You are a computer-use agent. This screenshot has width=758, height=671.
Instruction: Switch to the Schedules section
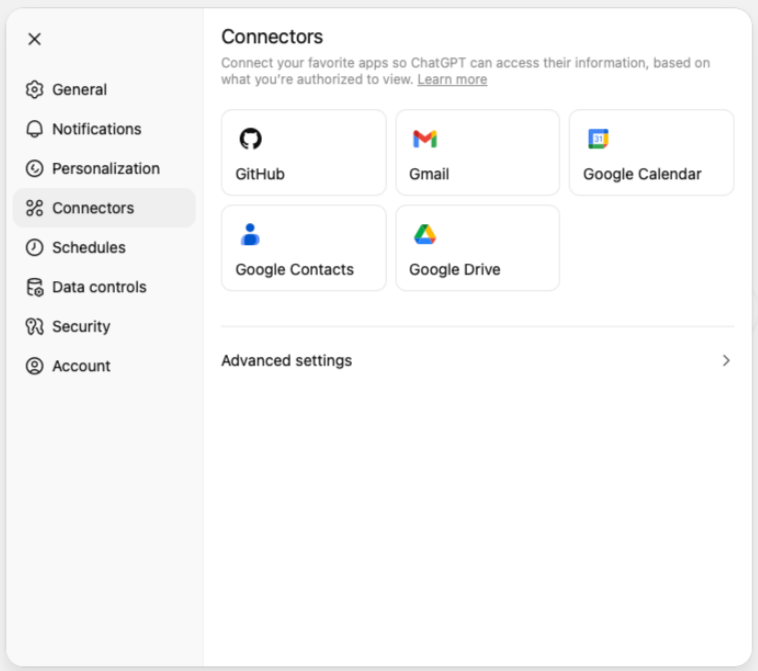(x=88, y=248)
